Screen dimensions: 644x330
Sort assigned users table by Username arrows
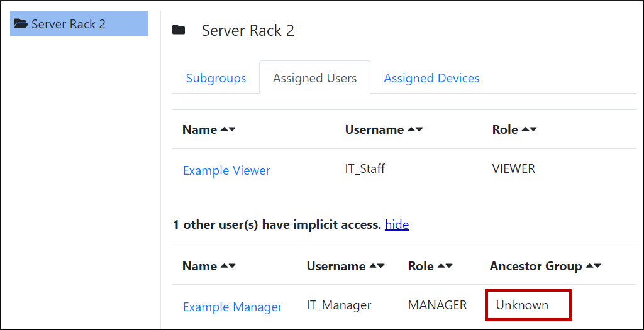pyautogui.click(x=415, y=130)
